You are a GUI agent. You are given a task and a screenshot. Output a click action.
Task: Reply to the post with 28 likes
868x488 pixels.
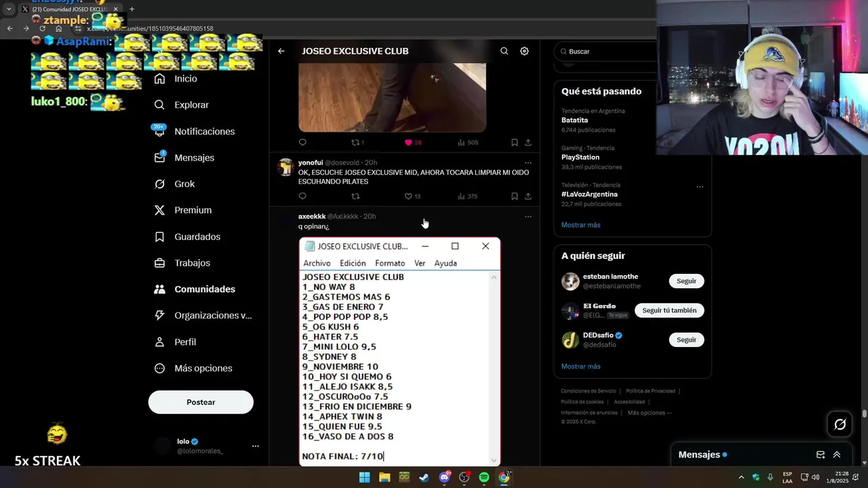coord(302,142)
